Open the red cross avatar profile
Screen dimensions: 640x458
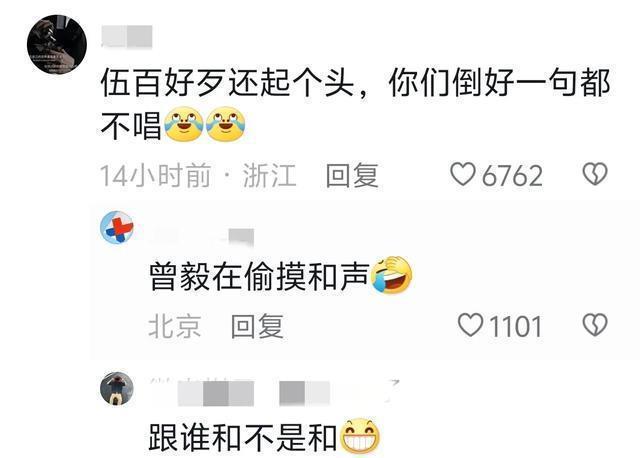coord(117,227)
